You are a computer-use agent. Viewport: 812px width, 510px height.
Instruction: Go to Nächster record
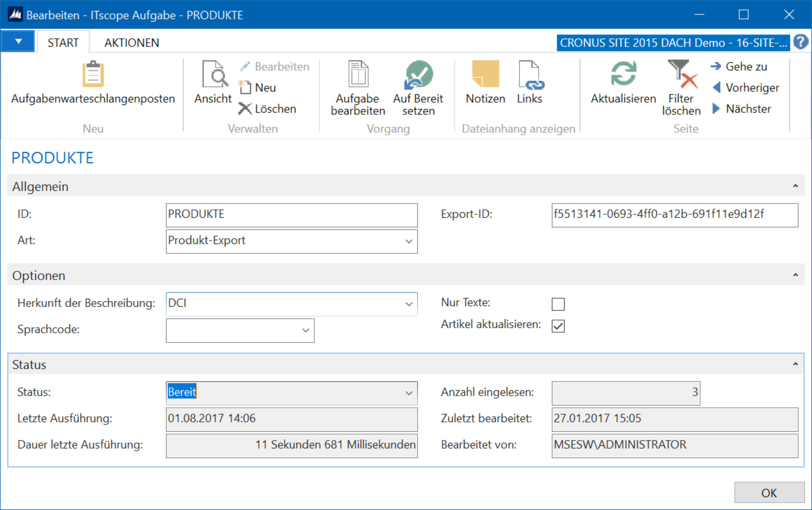tap(741, 109)
